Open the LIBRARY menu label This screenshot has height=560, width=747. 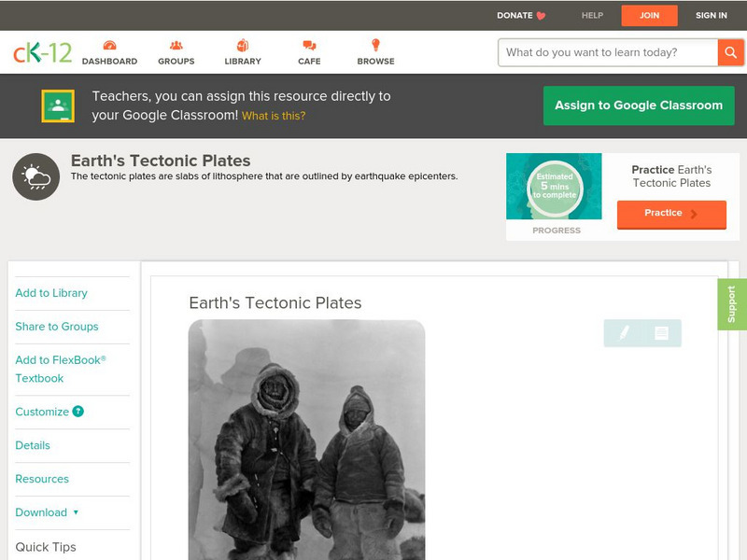pyautogui.click(x=243, y=62)
